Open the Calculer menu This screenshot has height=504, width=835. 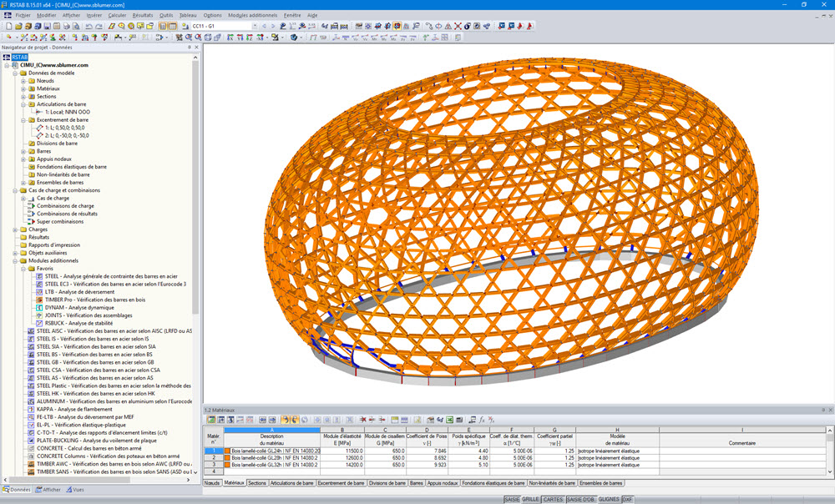click(117, 15)
